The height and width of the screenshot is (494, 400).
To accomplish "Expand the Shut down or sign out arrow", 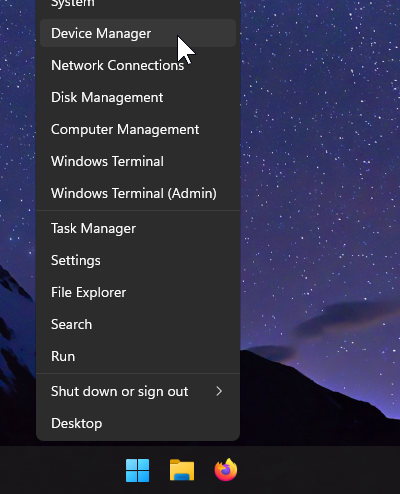I will coord(219,391).
